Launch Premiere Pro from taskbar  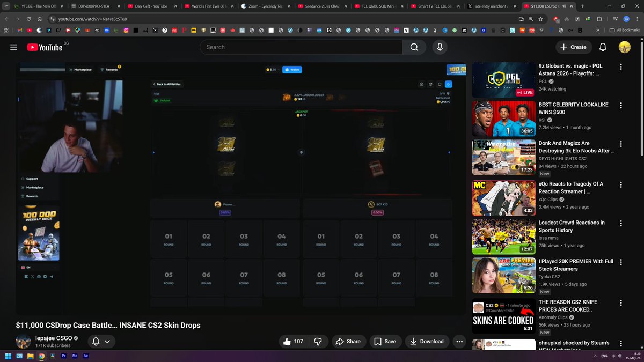(64, 356)
